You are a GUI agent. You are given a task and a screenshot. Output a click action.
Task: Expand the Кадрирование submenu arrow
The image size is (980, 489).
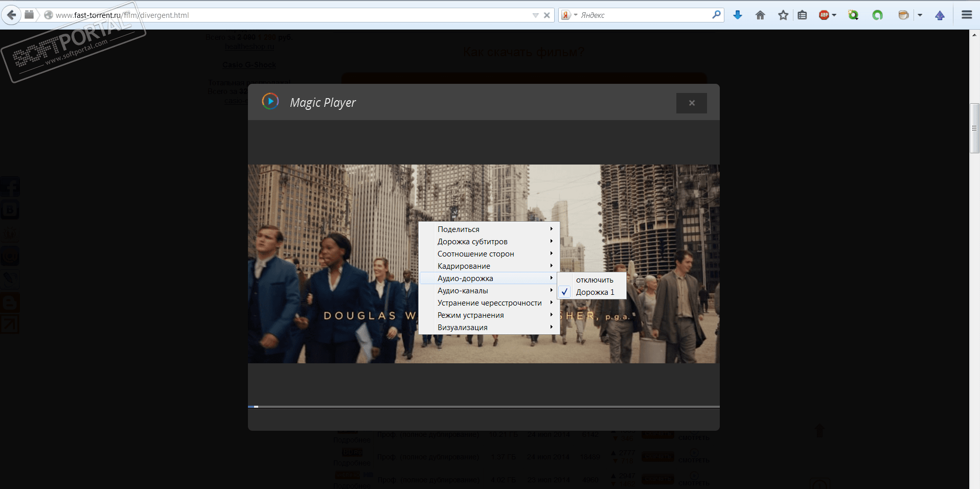point(552,266)
